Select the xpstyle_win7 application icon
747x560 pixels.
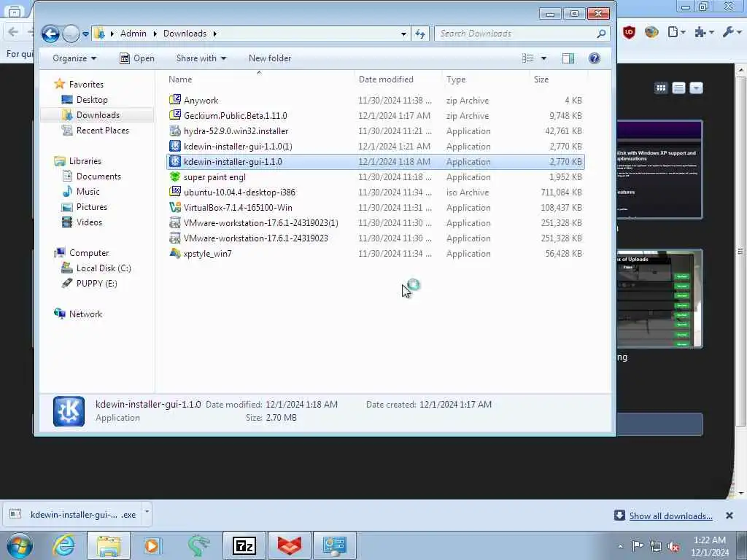click(175, 253)
